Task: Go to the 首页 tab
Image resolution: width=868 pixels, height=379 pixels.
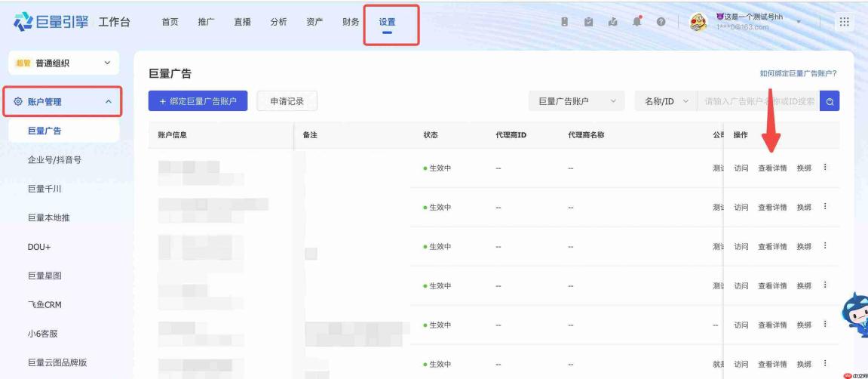Action: tap(170, 22)
